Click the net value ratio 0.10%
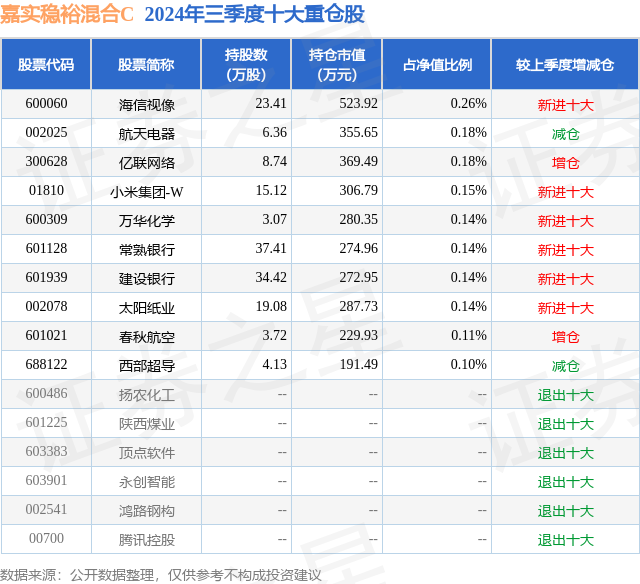The image size is (640, 584). pos(469,364)
